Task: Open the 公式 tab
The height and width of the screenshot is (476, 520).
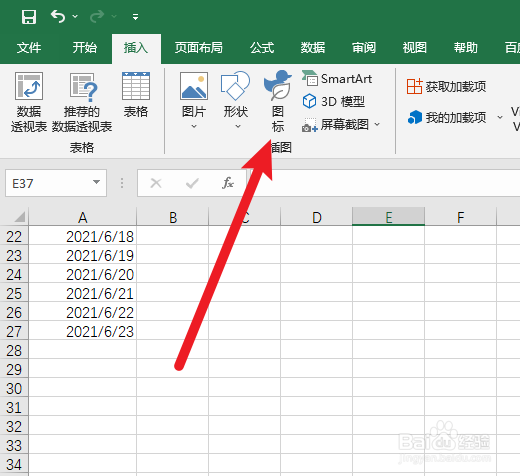Action: click(x=262, y=48)
